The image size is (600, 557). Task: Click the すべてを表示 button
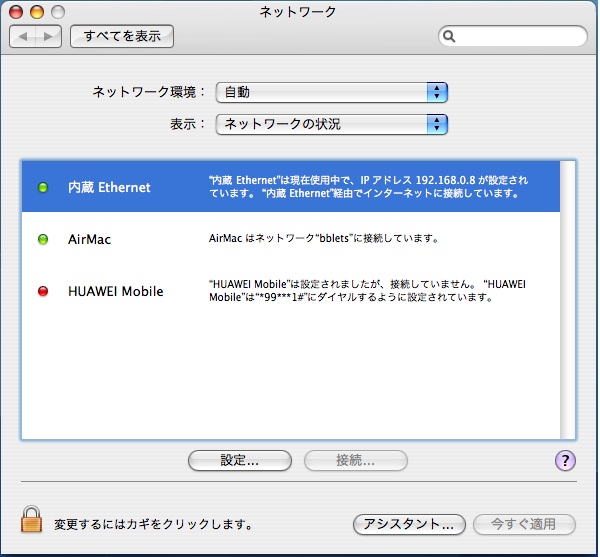point(122,36)
